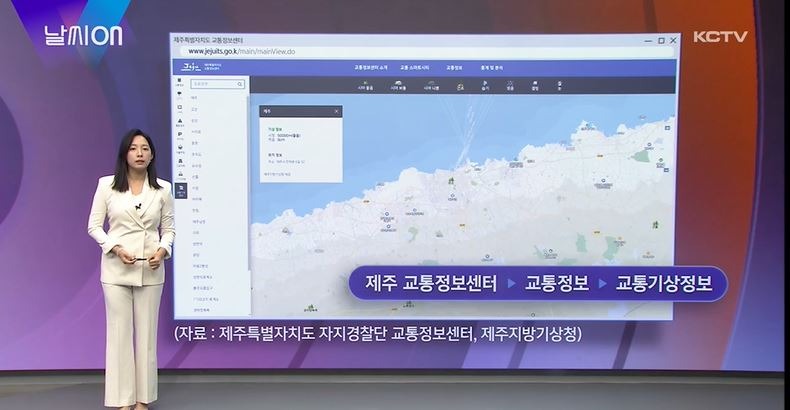Open the 통계 및 분석 menu
Screen dimensions: 790x410
[491, 67]
